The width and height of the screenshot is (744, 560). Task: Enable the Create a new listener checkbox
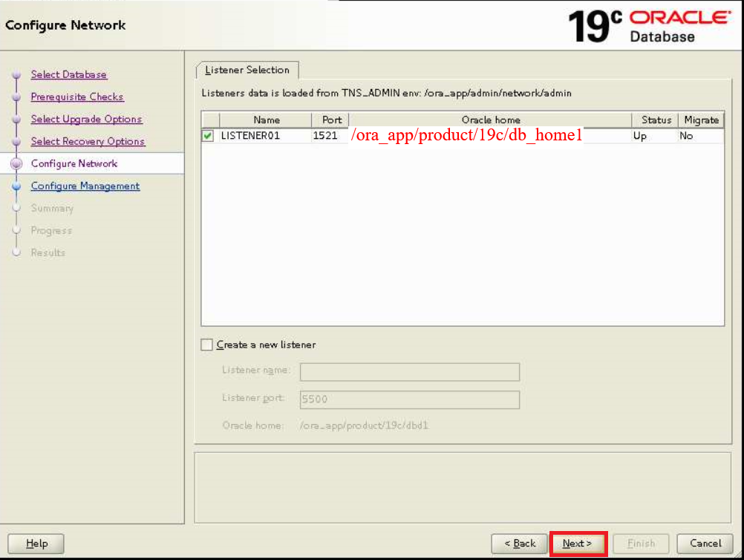point(207,345)
